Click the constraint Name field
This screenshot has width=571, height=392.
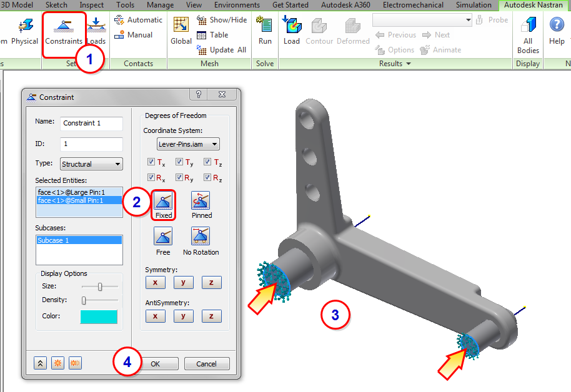point(91,124)
